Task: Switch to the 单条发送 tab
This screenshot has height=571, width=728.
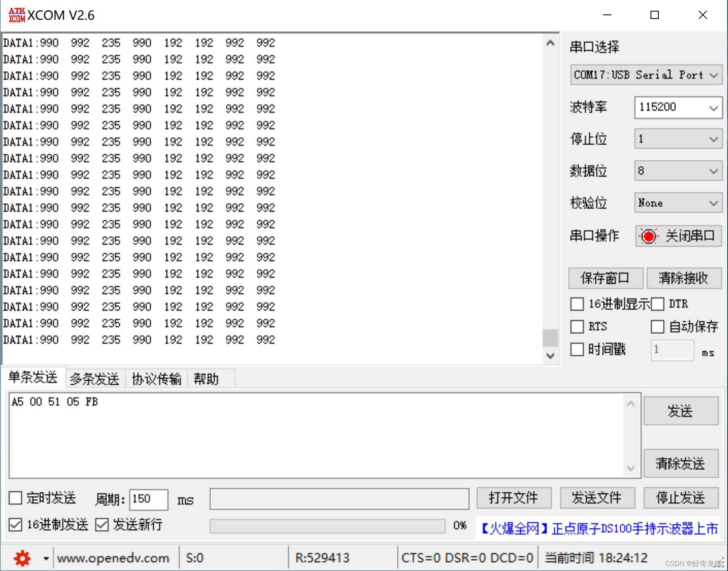Action: coord(33,377)
